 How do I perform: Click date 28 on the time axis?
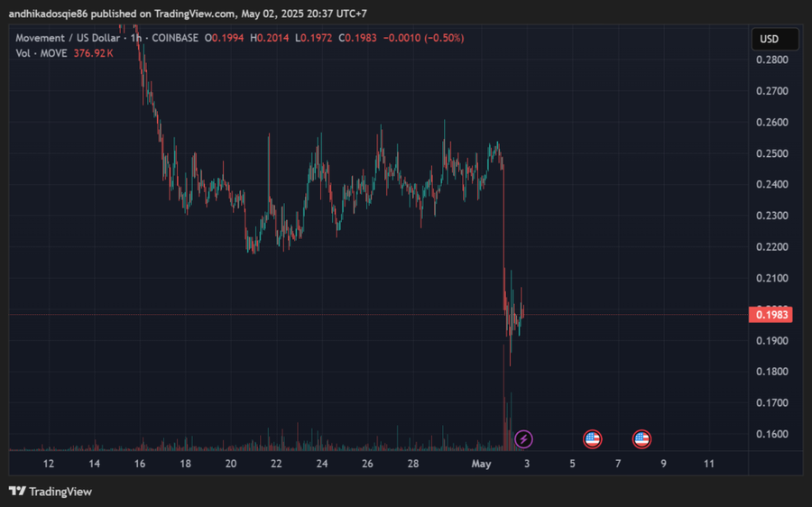click(413, 464)
